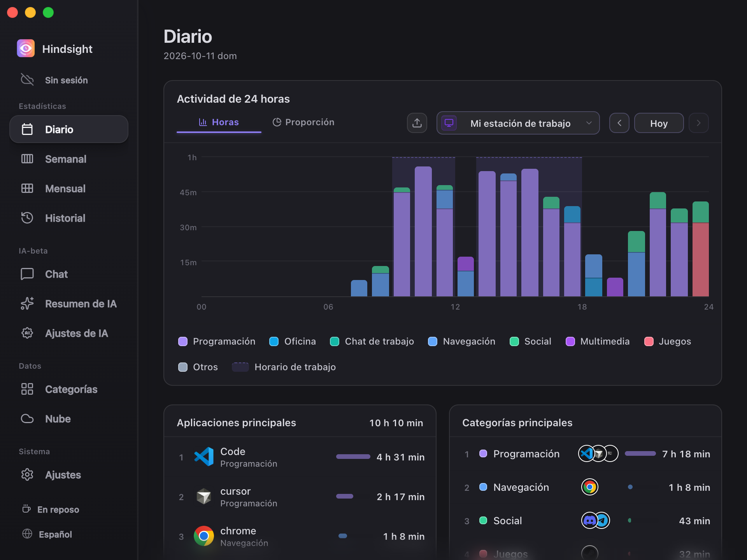Click the Code usage progress bar
Image resolution: width=747 pixels, height=560 pixels.
click(353, 457)
